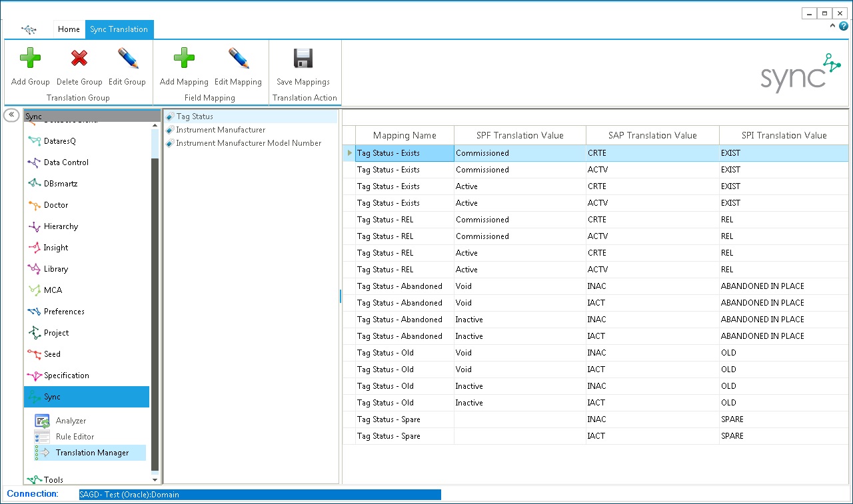Open the Specification module
Screen dimensions: 853x504
tap(87, 376)
